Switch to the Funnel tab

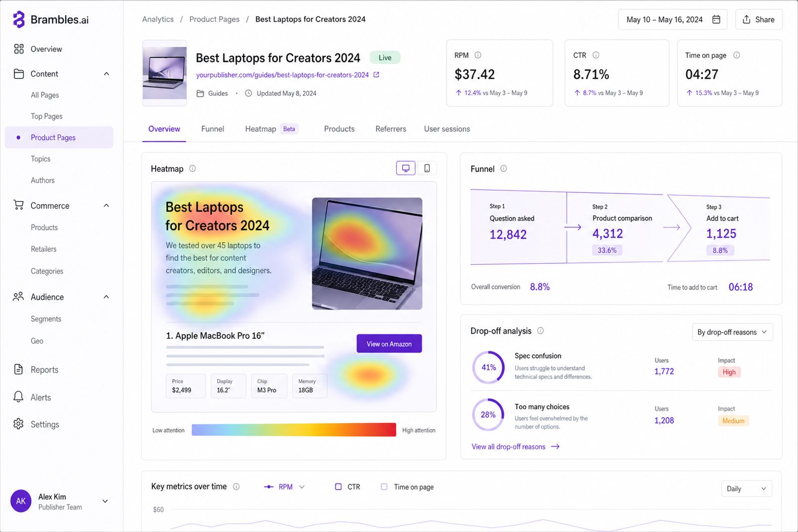tap(212, 129)
